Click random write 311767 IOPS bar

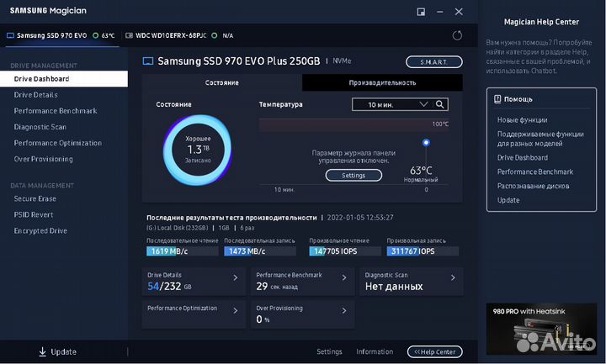click(x=423, y=251)
